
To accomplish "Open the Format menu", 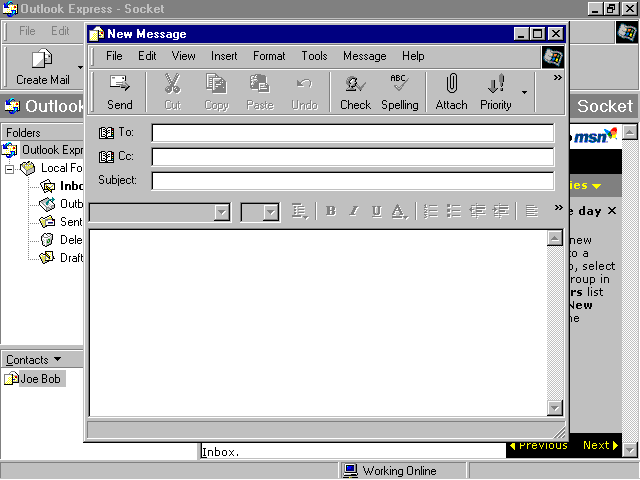I will 269,56.
